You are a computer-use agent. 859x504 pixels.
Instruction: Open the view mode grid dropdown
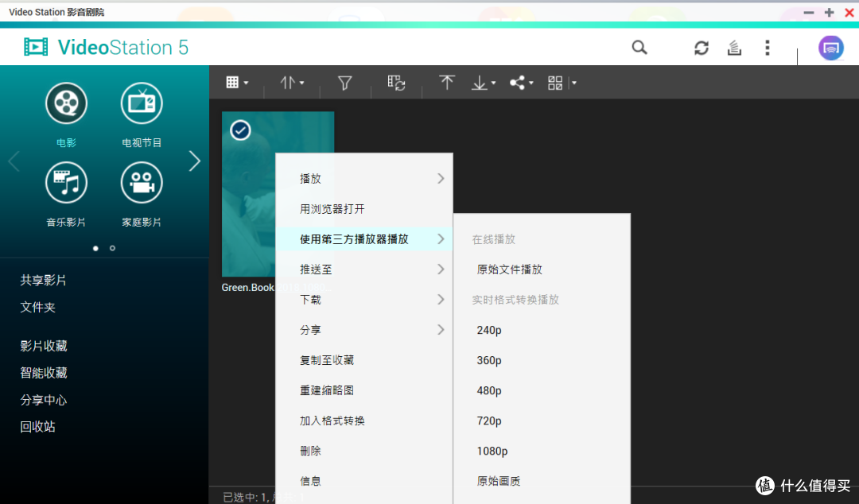pyautogui.click(x=237, y=83)
